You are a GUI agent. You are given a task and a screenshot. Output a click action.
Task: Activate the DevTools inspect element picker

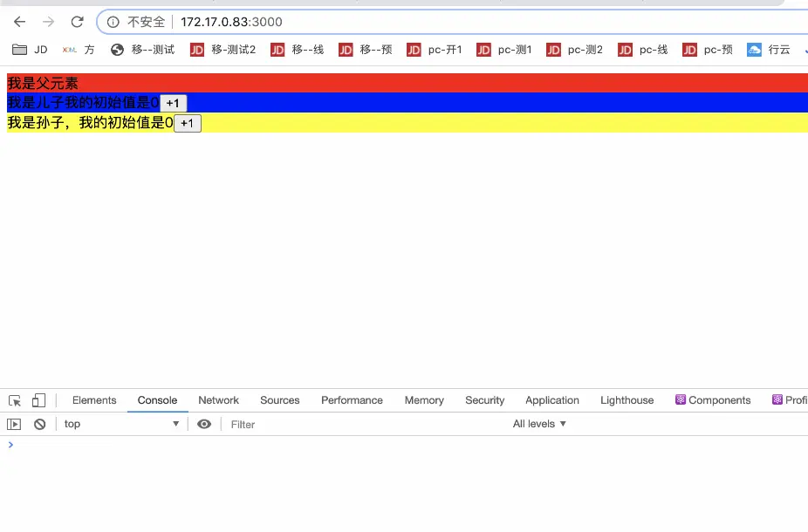[x=15, y=400]
